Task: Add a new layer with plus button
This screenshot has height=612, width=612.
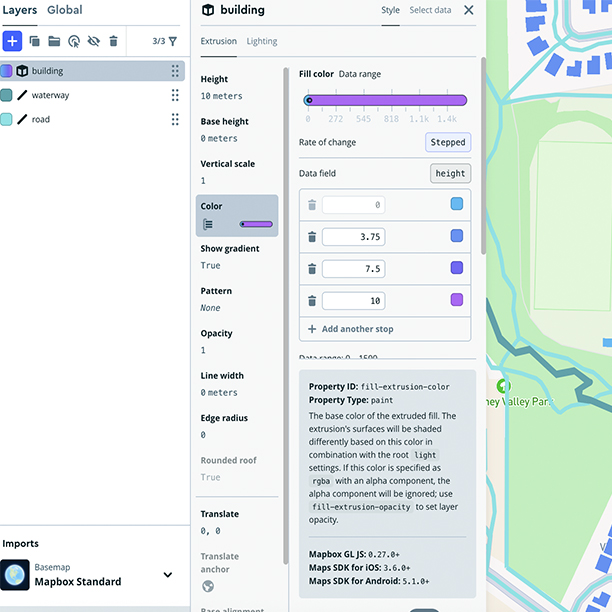Action: click(x=12, y=41)
